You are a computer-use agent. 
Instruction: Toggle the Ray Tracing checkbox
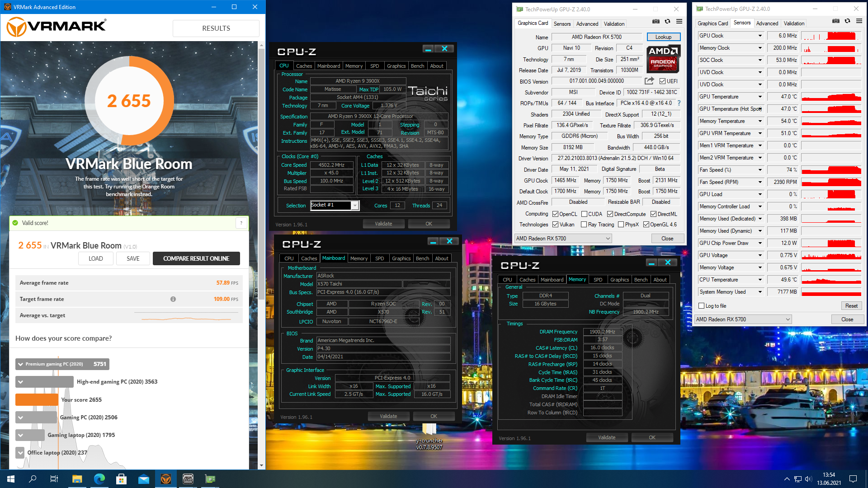(584, 225)
